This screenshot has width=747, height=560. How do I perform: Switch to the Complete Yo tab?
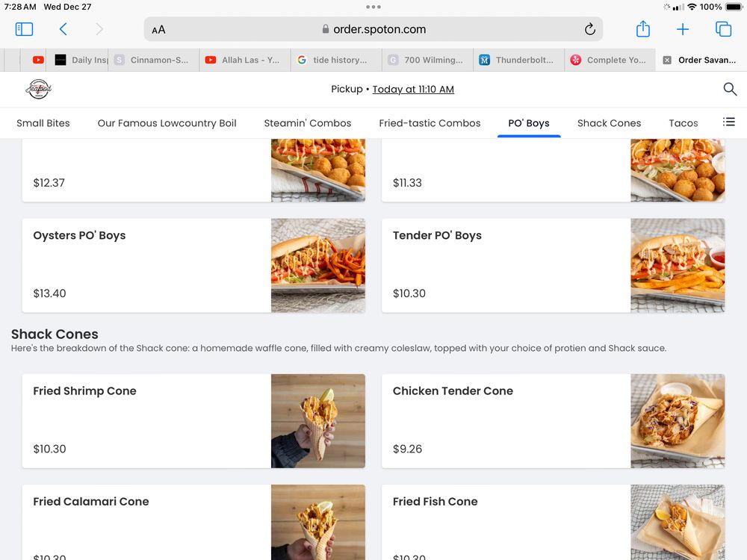click(610, 60)
